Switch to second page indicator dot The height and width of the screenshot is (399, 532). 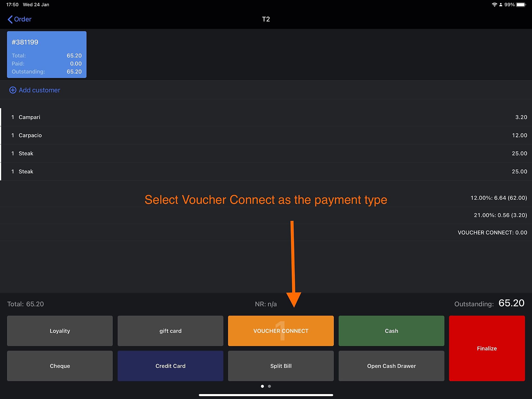[x=269, y=386]
